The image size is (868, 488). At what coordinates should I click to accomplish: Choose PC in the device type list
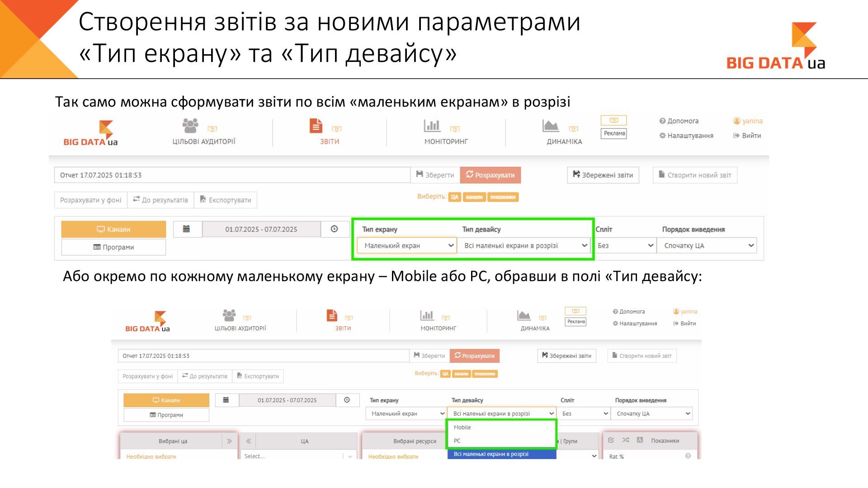pyautogui.click(x=501, y=441)
